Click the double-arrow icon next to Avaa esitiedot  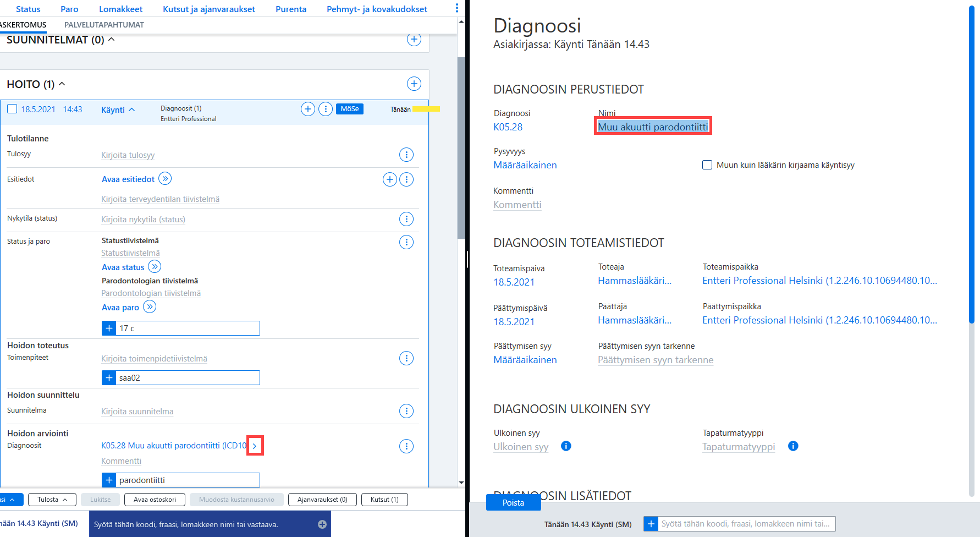tap(165, 179)
